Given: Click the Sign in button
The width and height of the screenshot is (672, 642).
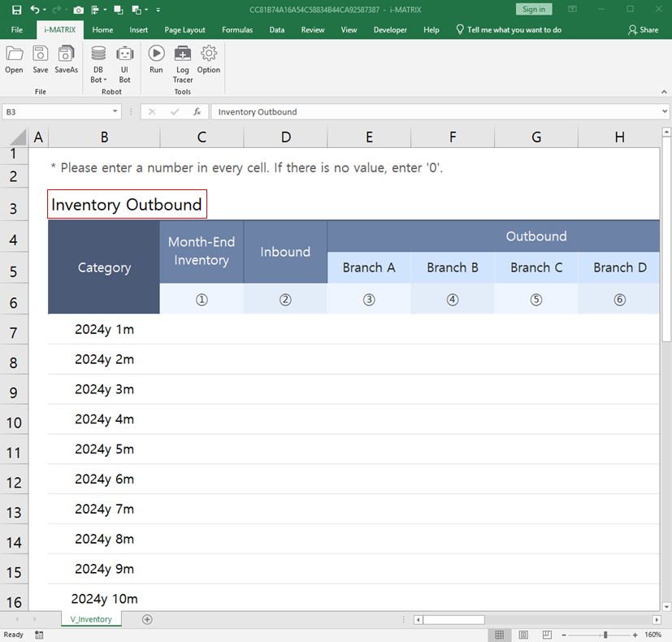Looking at the screenshot, I should (x=534, y=9).
